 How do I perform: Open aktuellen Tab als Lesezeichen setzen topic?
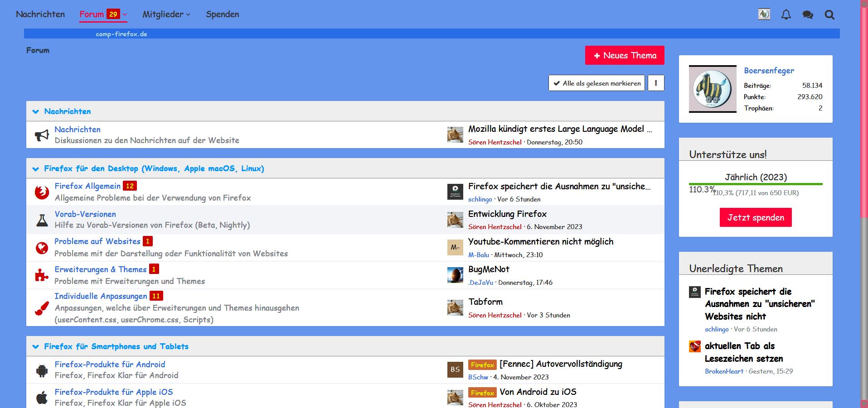pyautogui.click(x=744, y=352)
